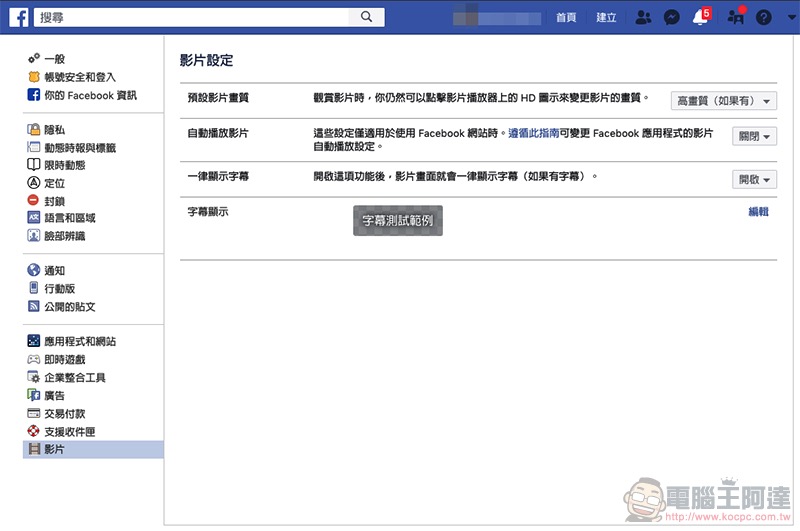Open 企業整合工具 sidebar text
Image resolution: width=800 pixels, height=531 pixels.
coord(75,377)
